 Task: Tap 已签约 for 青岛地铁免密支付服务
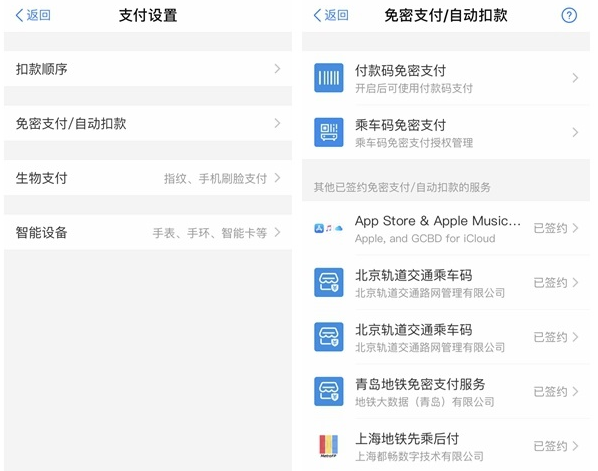click(x=550, y=391)
